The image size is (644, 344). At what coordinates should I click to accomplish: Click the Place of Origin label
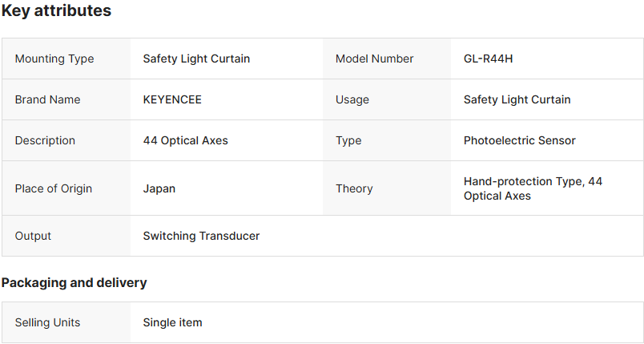(x=53, y=188)
